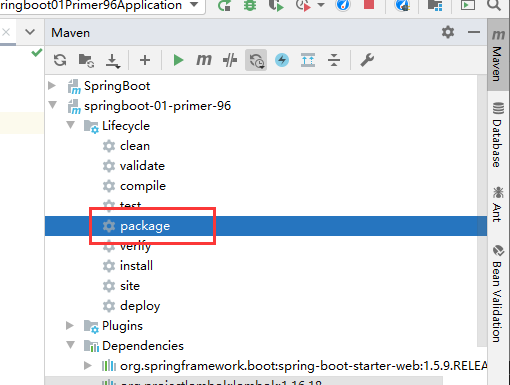Image resolution: width=510 pixels, height=385 pixels.
Task: Open the Database side tab
Action: [x=498, y=135]
